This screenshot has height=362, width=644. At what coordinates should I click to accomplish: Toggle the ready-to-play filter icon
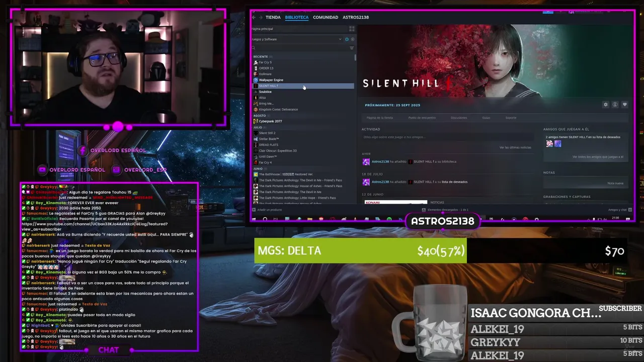pyautogui.click(x=352, y=39)
